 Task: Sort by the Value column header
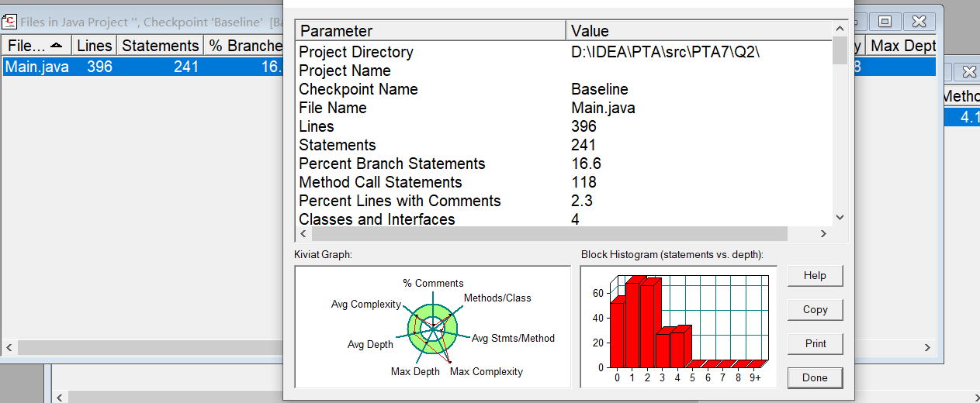point(698,31)
